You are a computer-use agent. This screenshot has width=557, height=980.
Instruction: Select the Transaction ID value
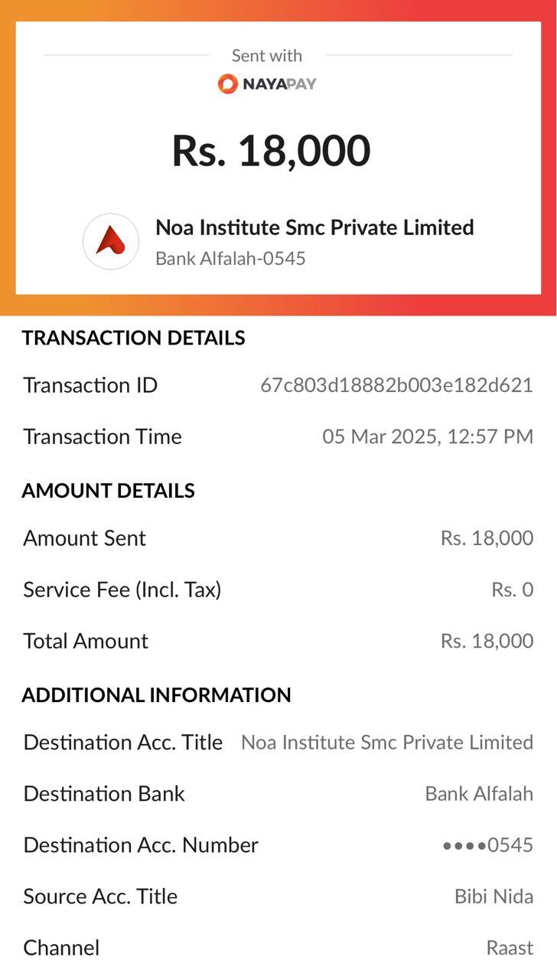point(396,385)
